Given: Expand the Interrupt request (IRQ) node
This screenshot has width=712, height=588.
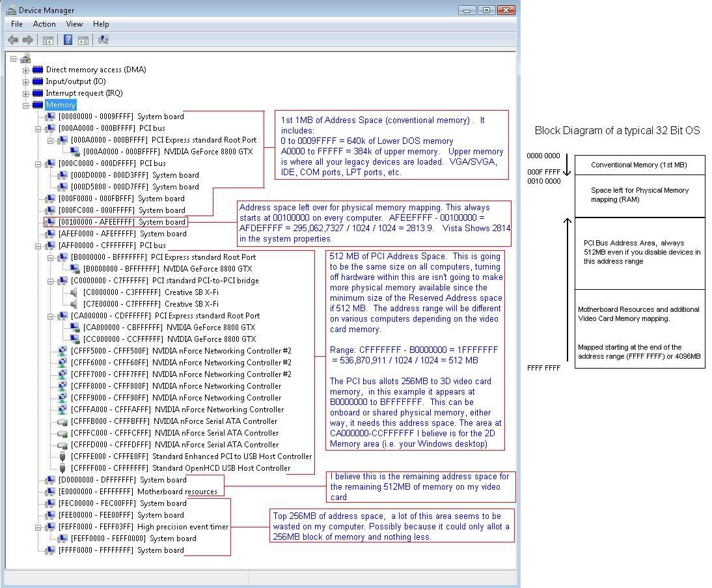Looking at the screenshot, I should pos(26,94).
